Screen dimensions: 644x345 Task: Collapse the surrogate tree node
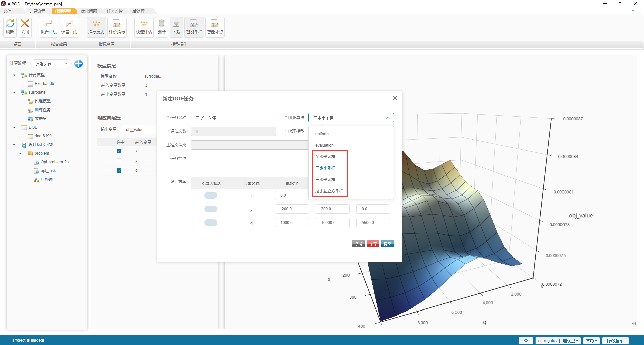click(14, 92)
